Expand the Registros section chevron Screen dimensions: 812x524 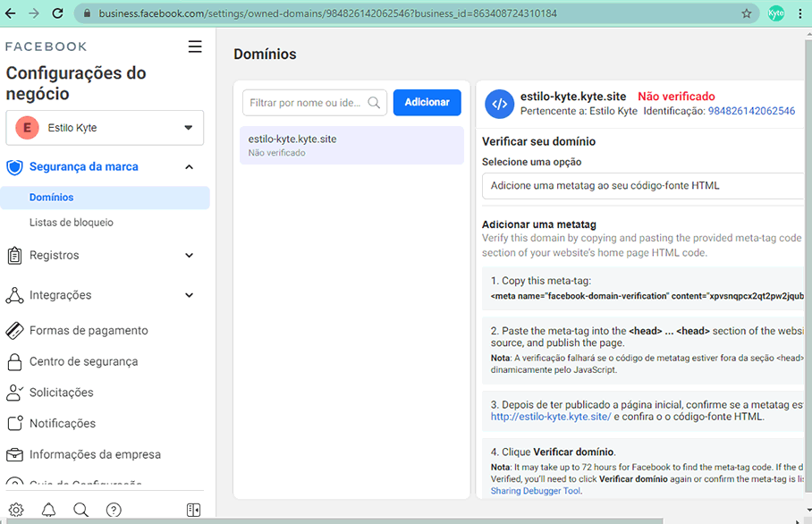[x=189, y=255]
